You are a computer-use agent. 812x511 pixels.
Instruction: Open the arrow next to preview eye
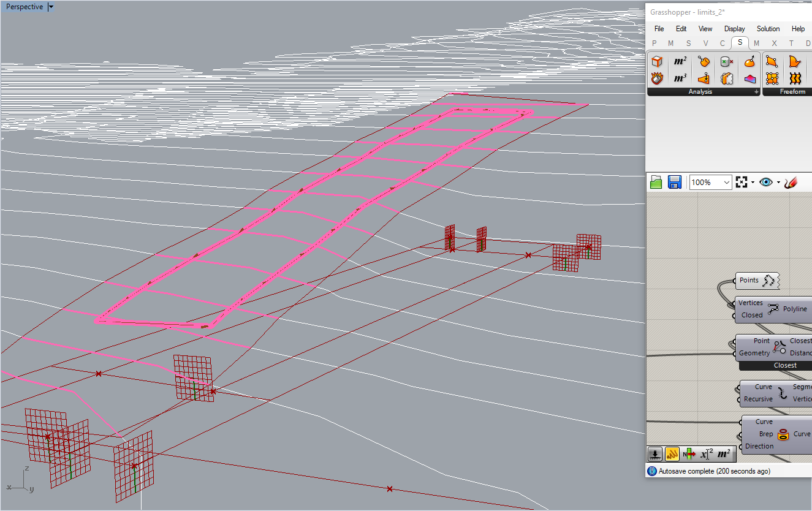pyautogui.click(x=778, y=183)
